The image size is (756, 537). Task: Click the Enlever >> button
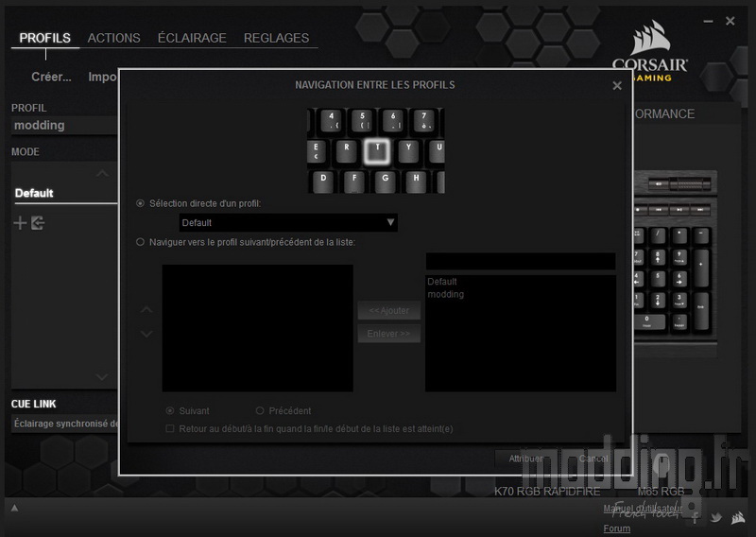[388, 334]
